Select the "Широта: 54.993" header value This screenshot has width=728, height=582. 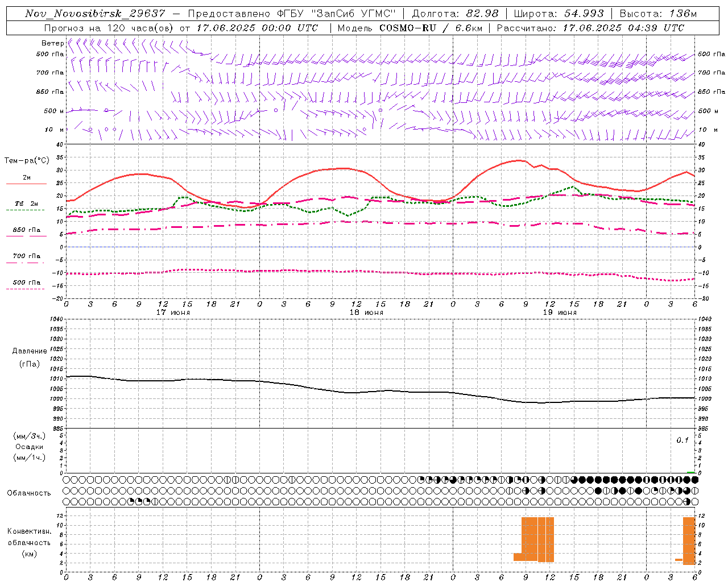pyautogui.click(x=559, y=14)
